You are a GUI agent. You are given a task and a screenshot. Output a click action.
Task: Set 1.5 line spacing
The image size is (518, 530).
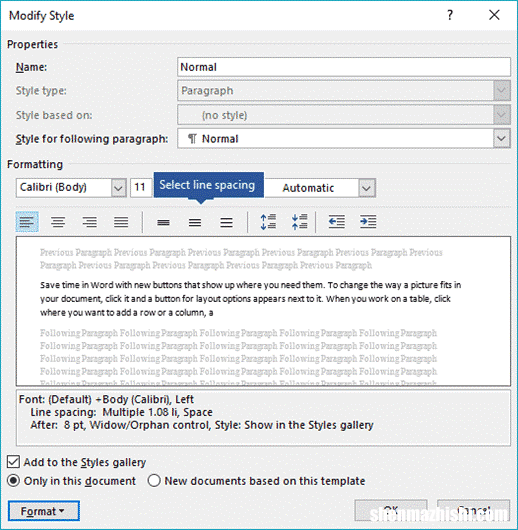(x=195, y=222)
